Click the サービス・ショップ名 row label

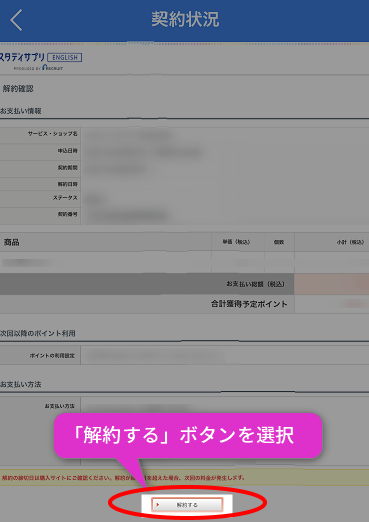pyautogui.click(x=53, y=134)
